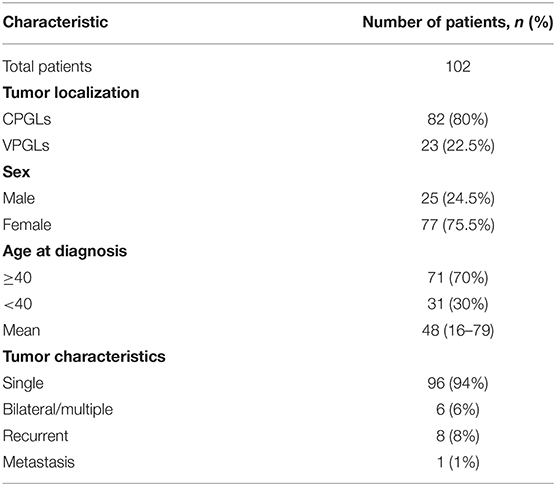Click the value 82 (80%)

click(x=458, y=119)
